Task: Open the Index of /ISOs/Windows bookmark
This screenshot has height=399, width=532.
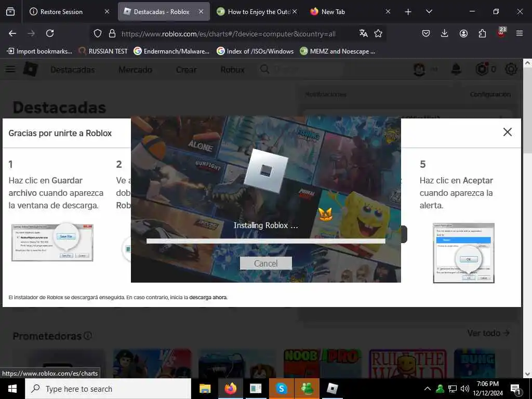Action: pos(255,51)
